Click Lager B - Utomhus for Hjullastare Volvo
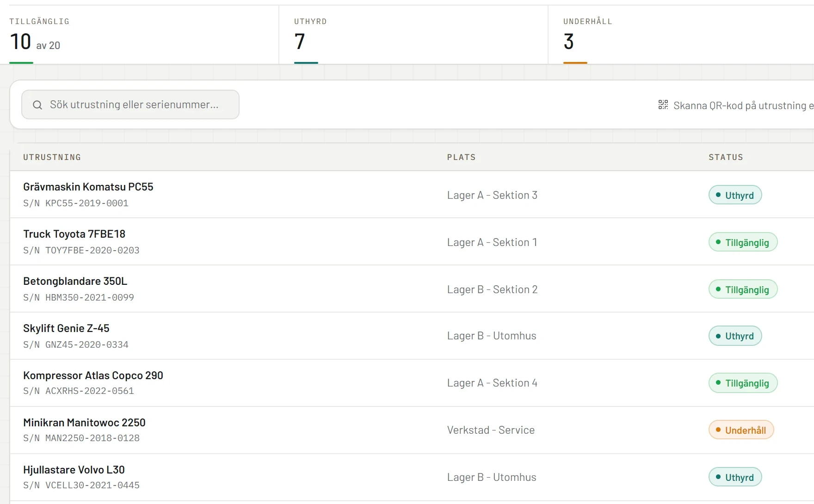This screenshot has height=504, width=814. coord(492,477)
